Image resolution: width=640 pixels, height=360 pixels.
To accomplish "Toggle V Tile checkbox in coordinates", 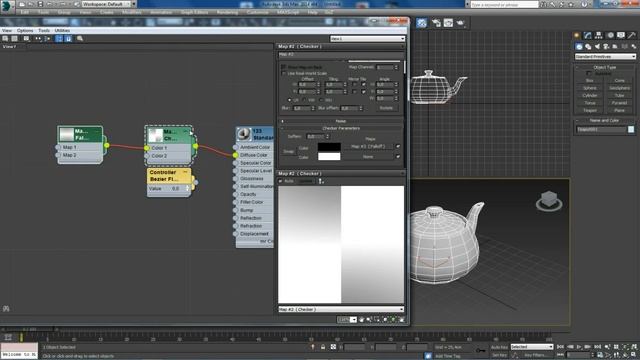I will [363, 92].
